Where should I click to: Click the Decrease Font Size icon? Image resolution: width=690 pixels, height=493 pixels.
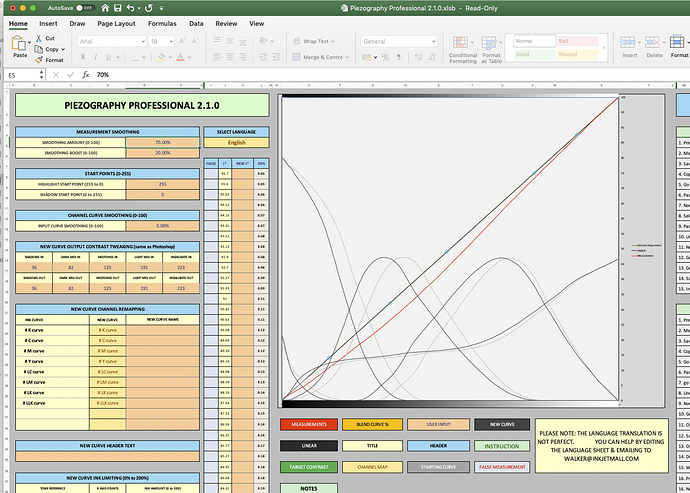point(195,41)
